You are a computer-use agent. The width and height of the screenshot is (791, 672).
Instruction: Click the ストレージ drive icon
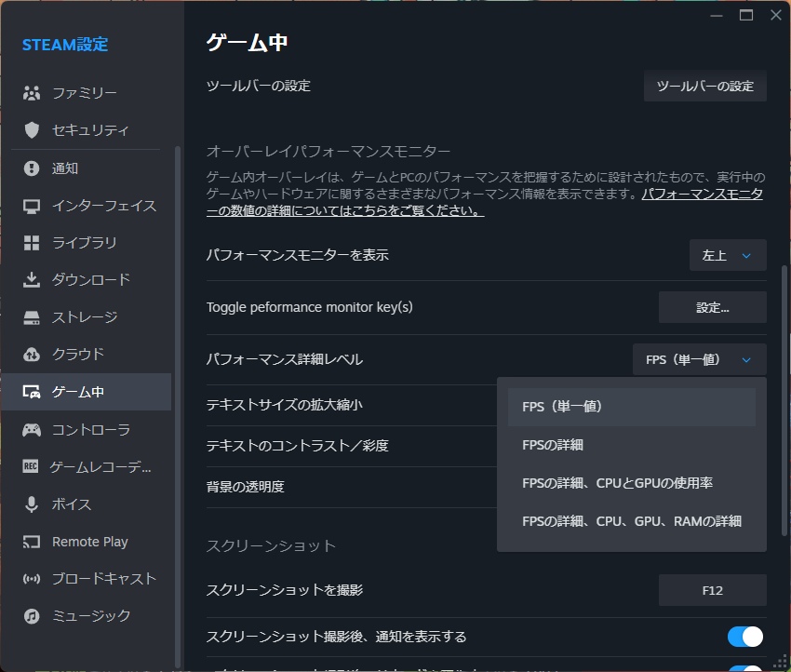[x=32, y=317]
